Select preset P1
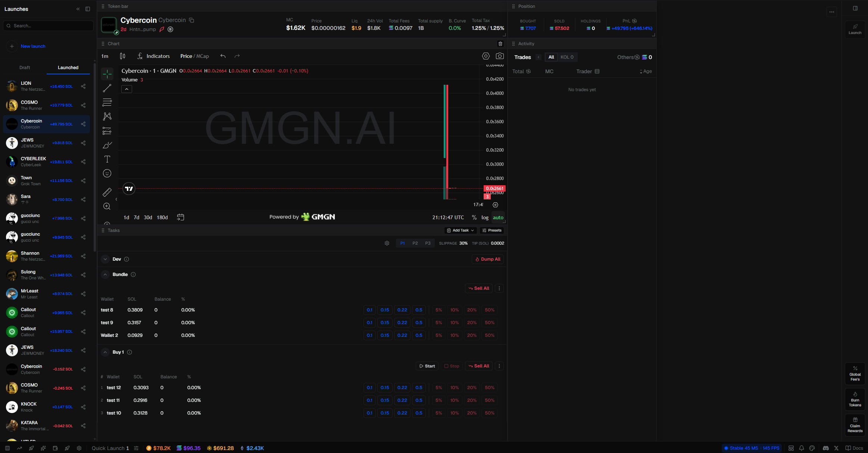This screenshot has width=868, height=453. tap(403, 243)
